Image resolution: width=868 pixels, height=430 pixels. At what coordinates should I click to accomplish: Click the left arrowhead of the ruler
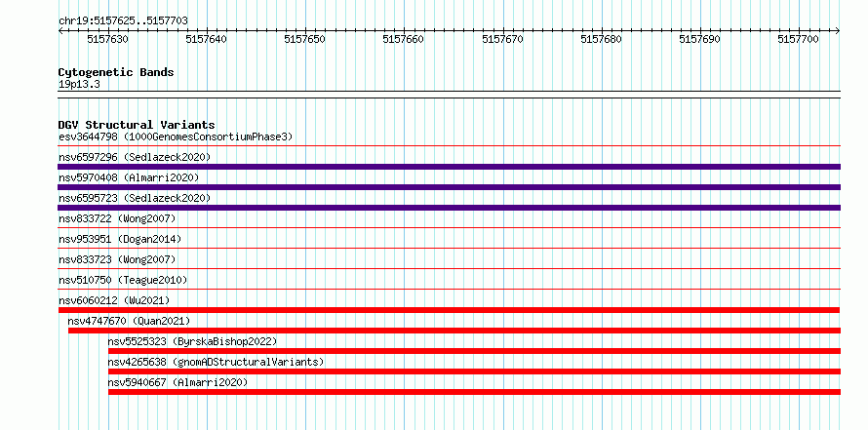60,31
